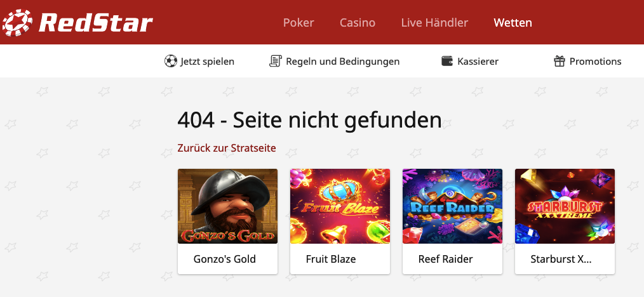Open the Kassierer text link
The width and height of the screenshot is (644, 297).
tap(478, 62)
